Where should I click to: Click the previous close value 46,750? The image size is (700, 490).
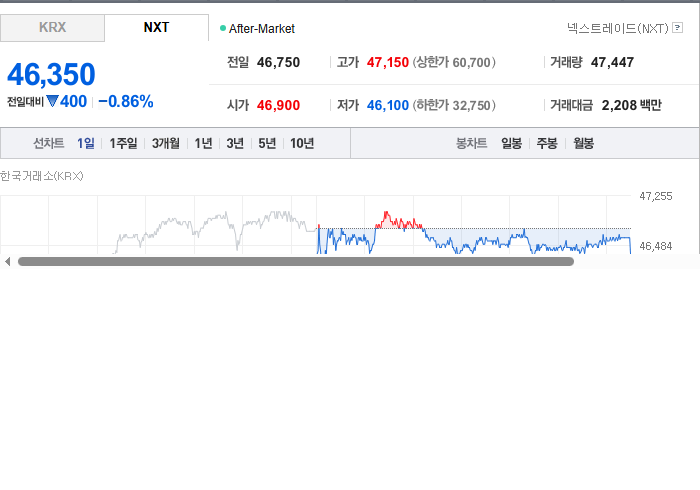tap(278, 62)
